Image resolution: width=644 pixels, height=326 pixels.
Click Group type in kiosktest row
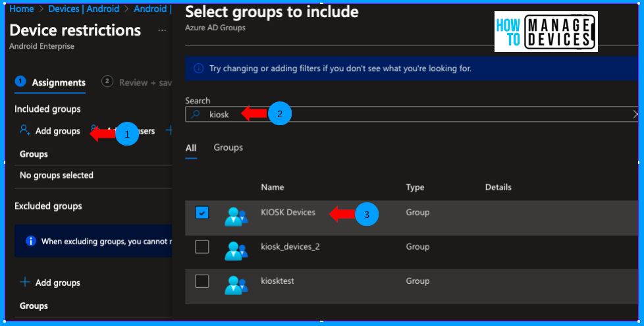coord(417,281)
